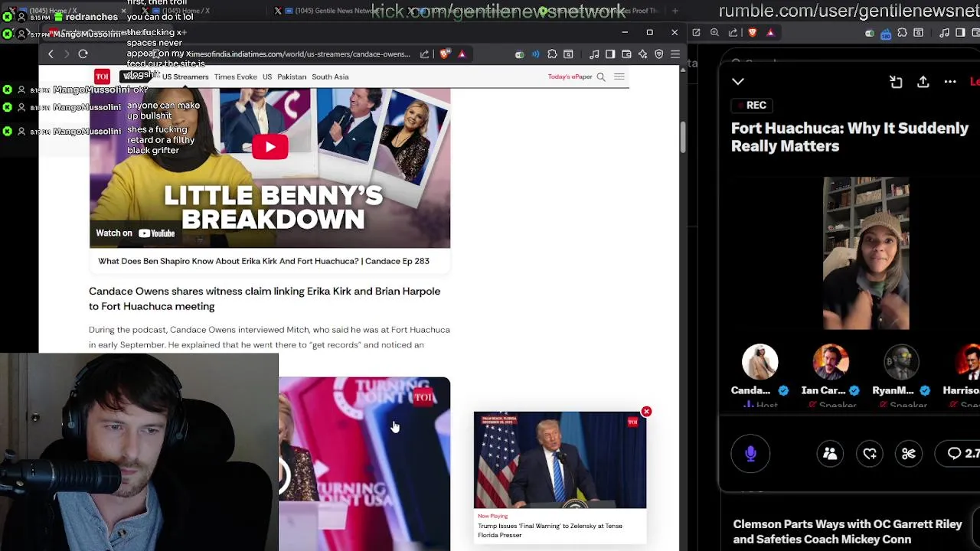Toggle the sidebar panel icon in the front window
The height and width of the screenshot is (551, 980).
pos(610,54)
